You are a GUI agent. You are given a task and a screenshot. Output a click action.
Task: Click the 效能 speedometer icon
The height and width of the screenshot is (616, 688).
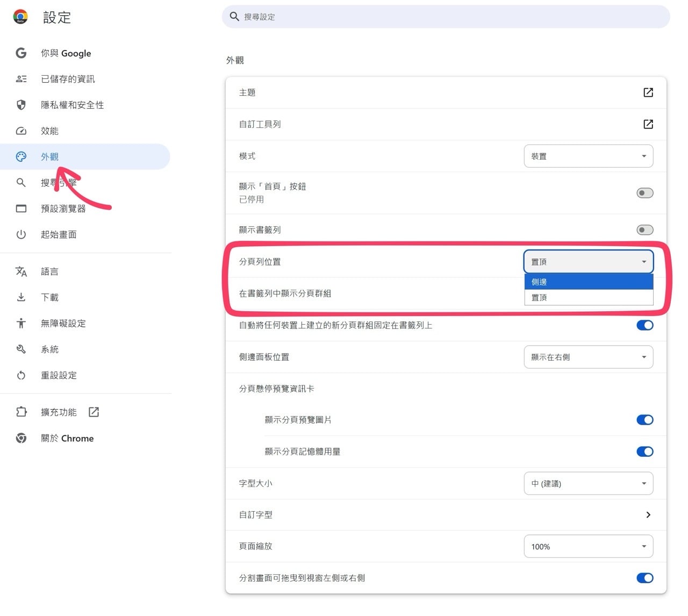[x=21, y=131]
